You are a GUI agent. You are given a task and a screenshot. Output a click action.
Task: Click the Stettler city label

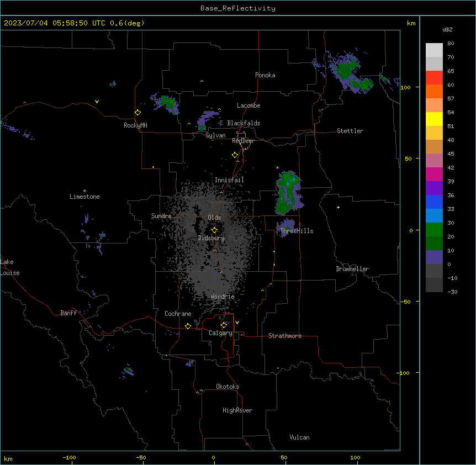click(x=350, y=131)
